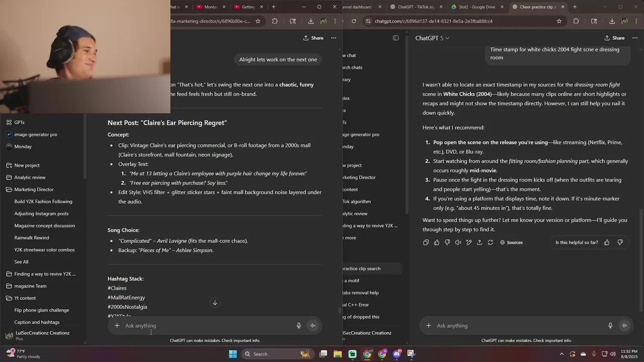Open more options next to right Share
Screen dimensions: 644x362
point(635,38)
